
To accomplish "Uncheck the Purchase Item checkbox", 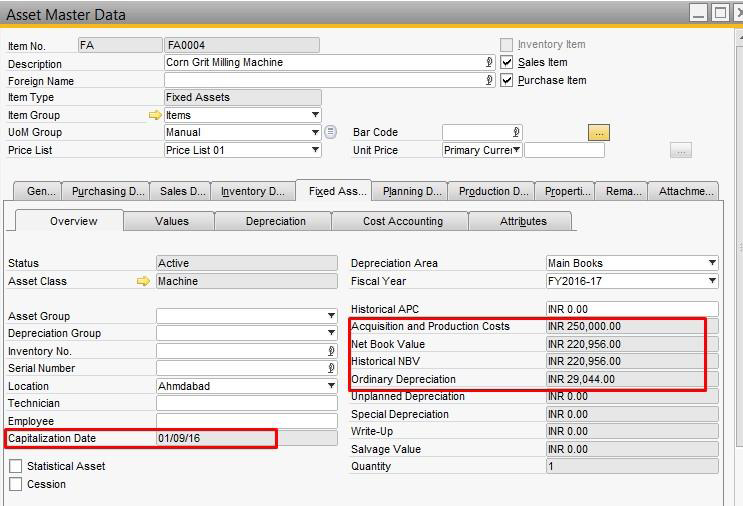I will point(507,80).
